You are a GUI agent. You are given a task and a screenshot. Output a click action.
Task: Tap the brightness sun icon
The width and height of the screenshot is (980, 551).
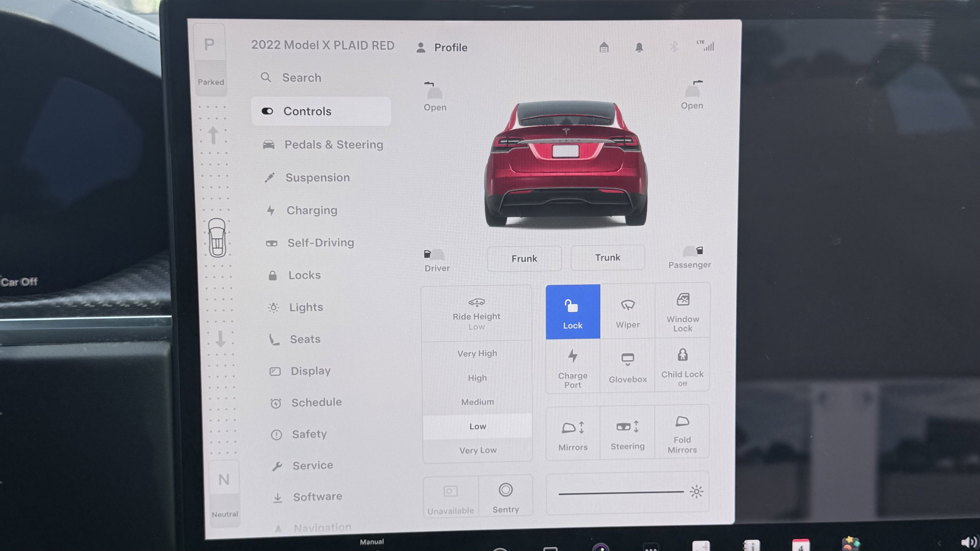tap(696, 491)
